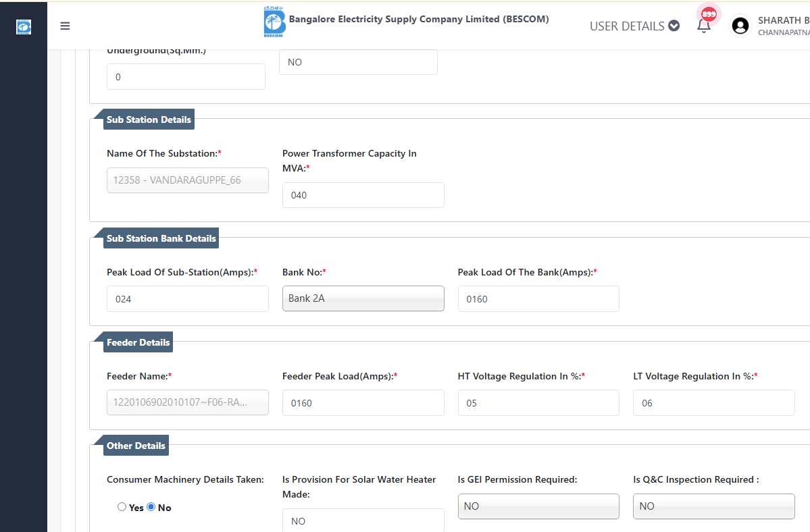Viewport: 810px width, 532px height.
Task: Click the user profile avatar icon
Action: coord(740,26)
